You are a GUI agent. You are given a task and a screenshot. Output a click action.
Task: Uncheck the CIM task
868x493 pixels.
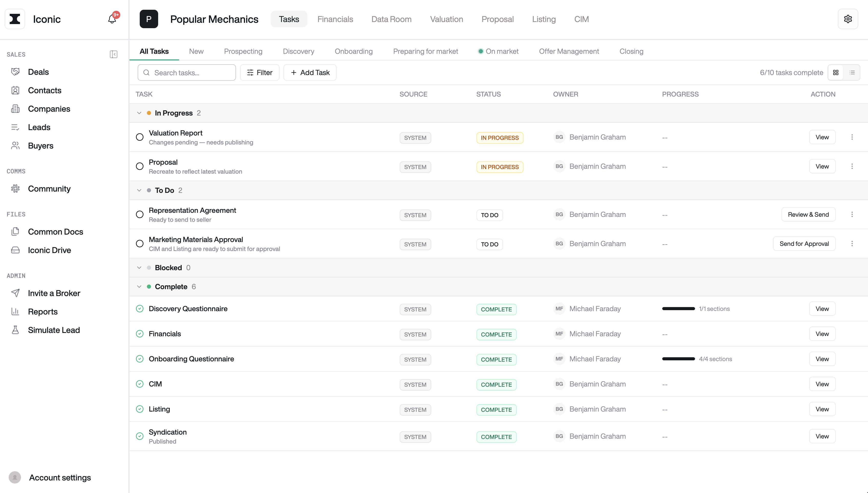point(140,384)
